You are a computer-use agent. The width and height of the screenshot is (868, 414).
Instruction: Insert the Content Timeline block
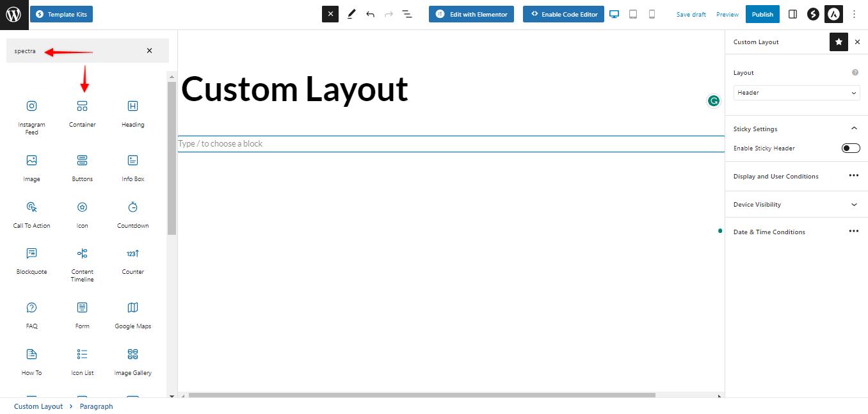[x=83, y=265]
